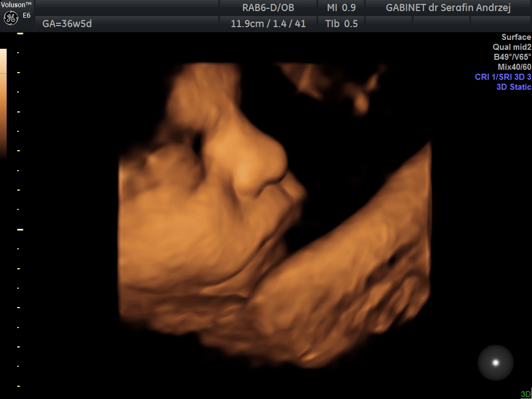
Task: Click the CRI 1/SRI 3D 3 setting
Action: (503, 76)
